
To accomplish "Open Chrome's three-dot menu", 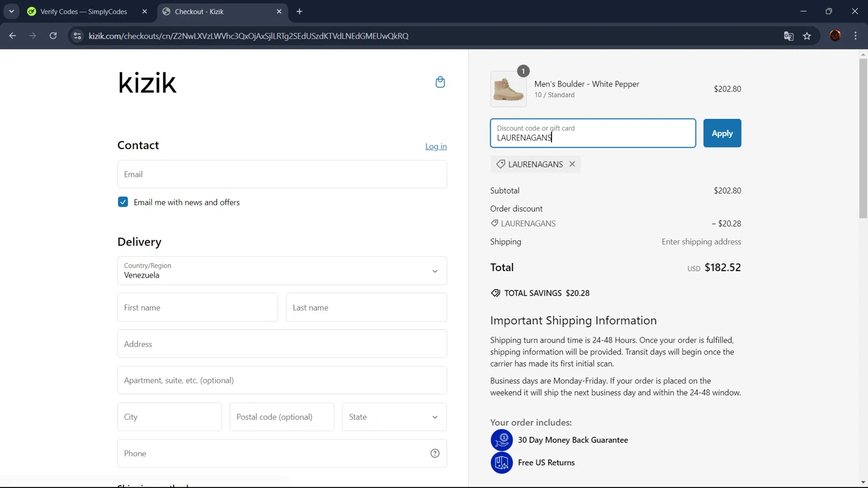I will click(855, 36).
